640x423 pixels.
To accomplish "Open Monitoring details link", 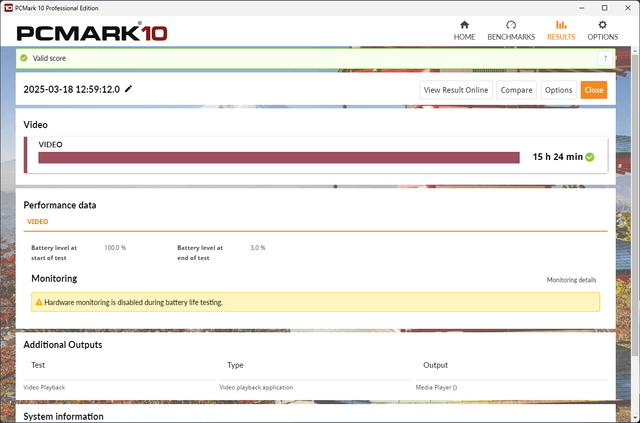I will tap(571, 280).
